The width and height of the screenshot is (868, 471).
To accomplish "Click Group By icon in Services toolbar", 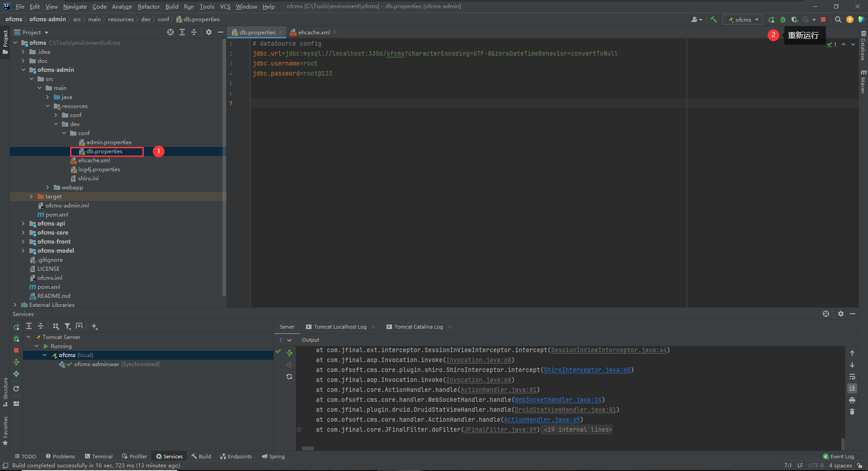I will [x=56, y=326].
